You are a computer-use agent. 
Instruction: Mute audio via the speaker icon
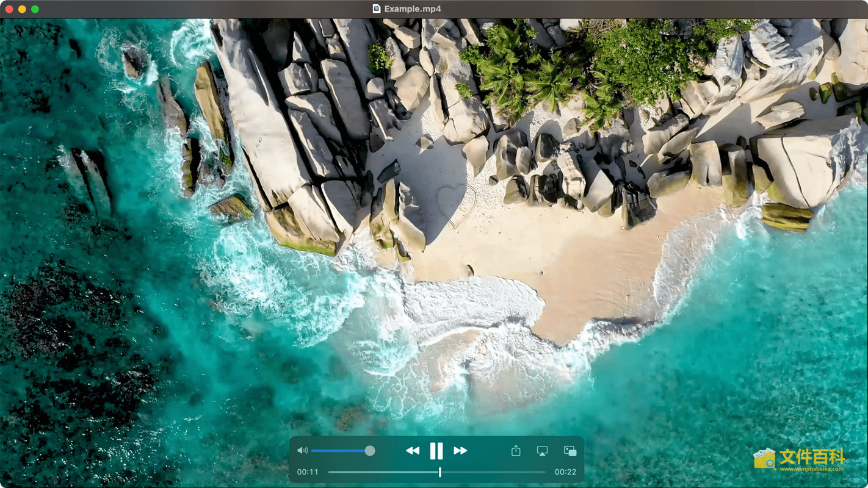[x=302, y=451]
